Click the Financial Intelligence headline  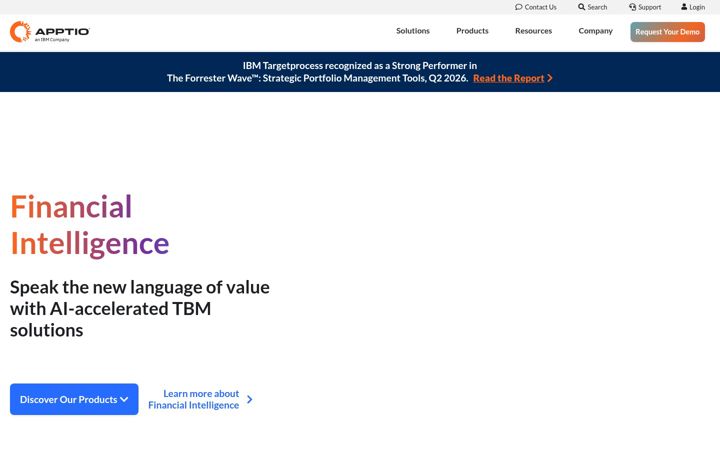(x=90, y=225)
